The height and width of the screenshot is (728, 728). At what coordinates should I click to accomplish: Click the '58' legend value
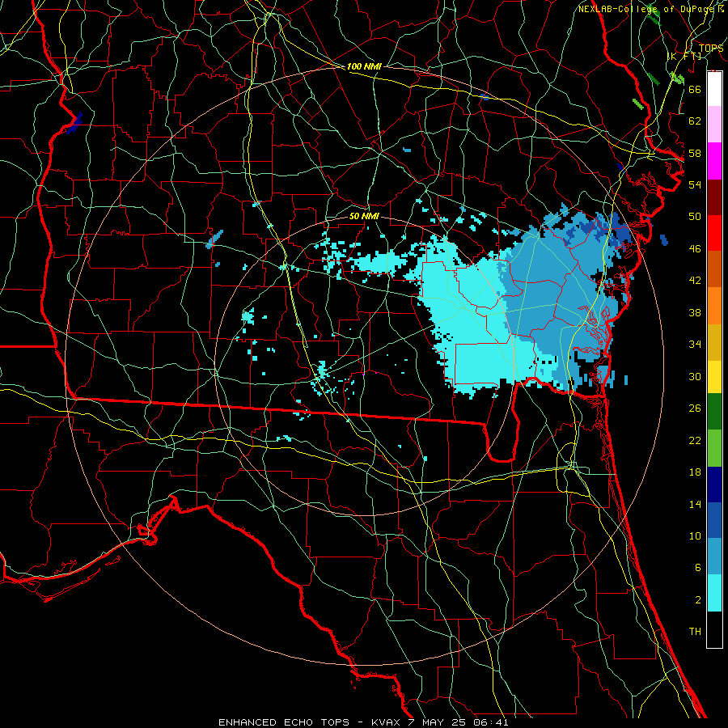tap(695, 153)
